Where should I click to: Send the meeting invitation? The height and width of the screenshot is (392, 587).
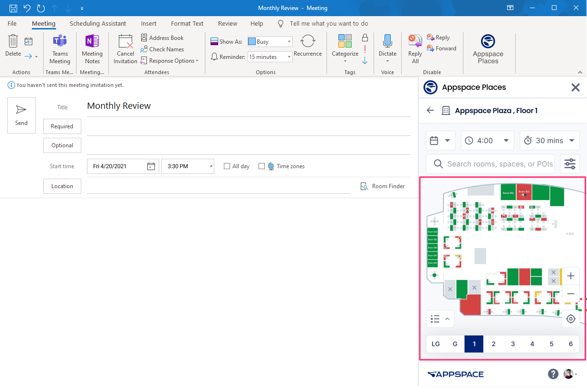point(21,115)
